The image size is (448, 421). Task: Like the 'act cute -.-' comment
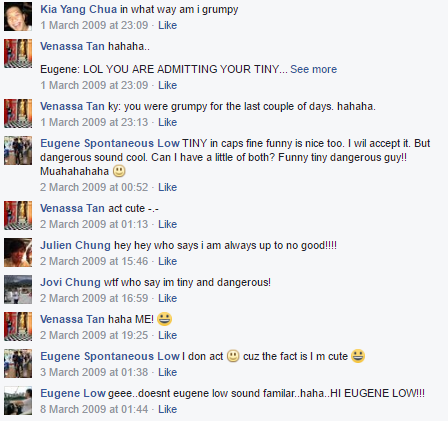tap(167, 224)
